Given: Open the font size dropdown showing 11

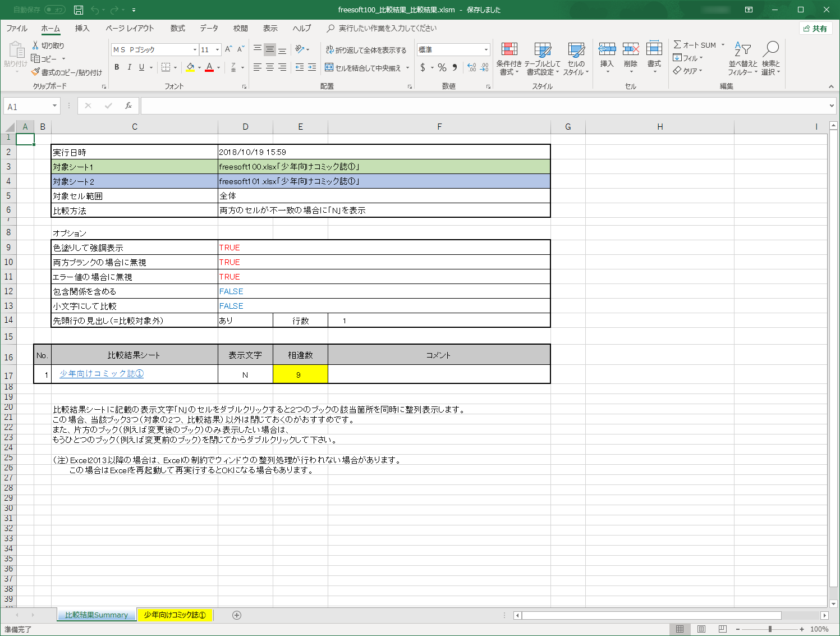Looking at the screenshot, I should click(x=217, y=49).
